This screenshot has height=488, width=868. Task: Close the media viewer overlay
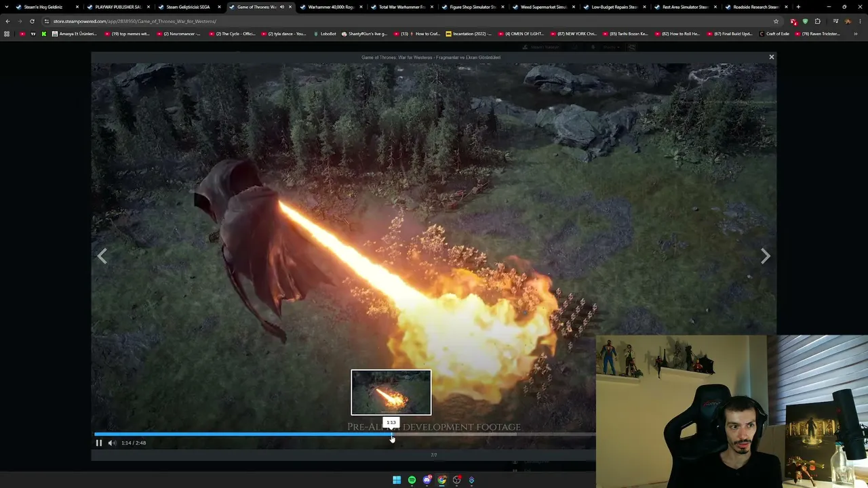coord(771,57)
